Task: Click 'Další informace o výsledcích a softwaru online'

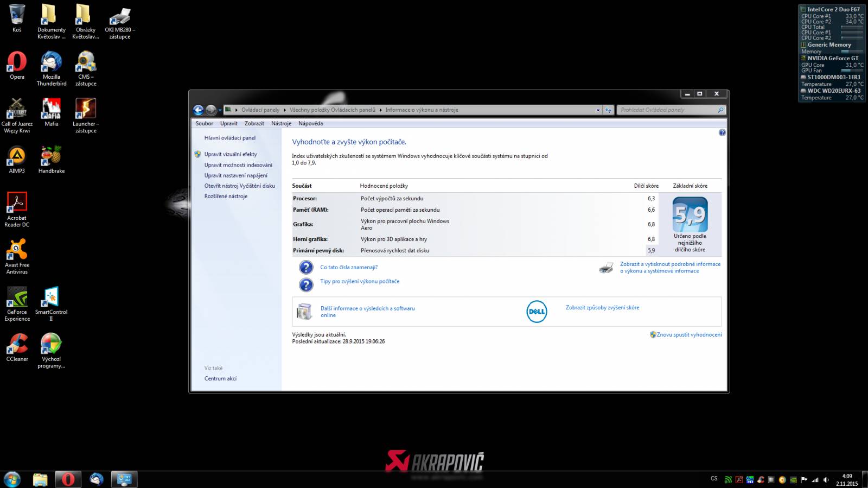Action: pyautogui.click(x=367, y=312)
